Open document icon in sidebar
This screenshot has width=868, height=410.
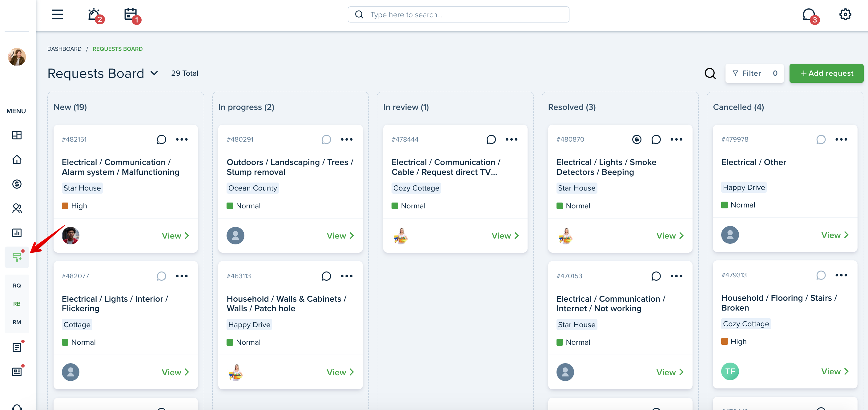(17, 347)
